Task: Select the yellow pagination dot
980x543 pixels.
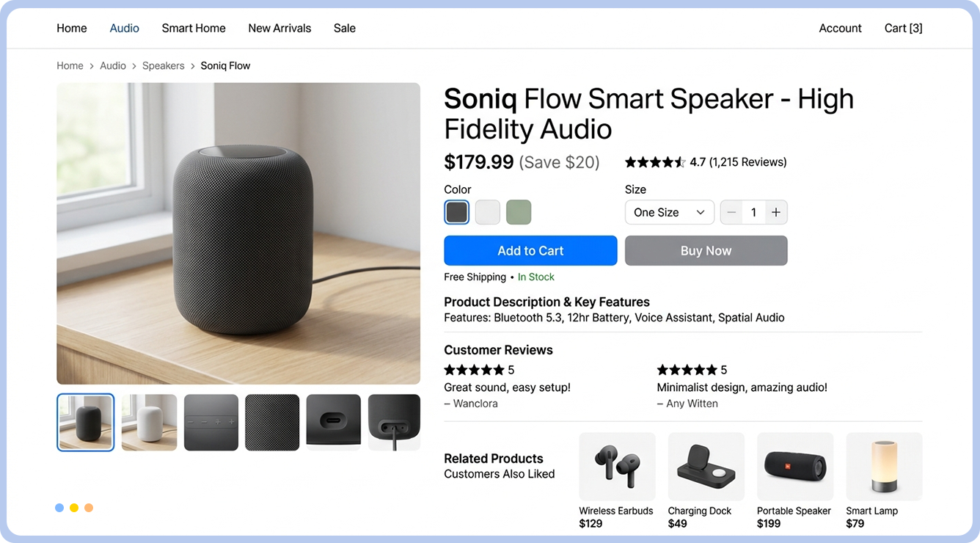Action: pos(74,507)
